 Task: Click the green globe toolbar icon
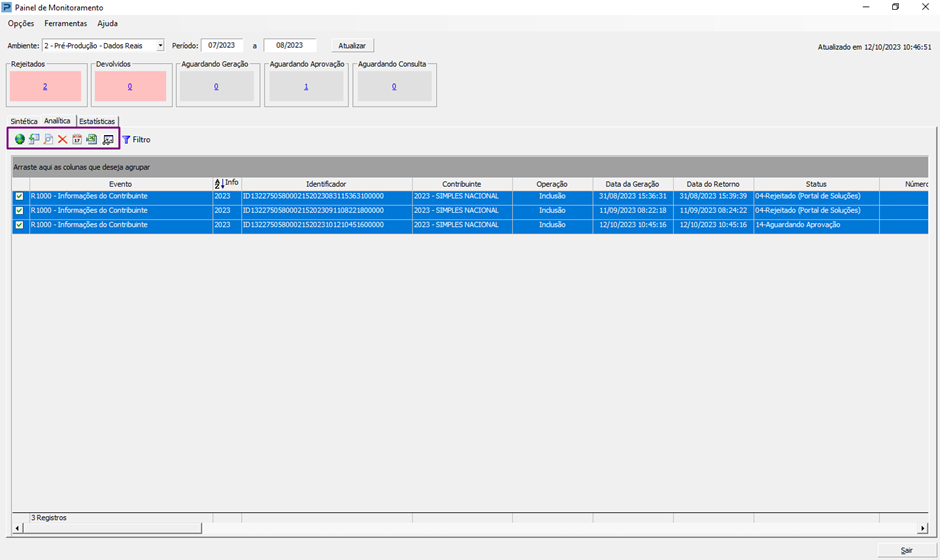(20, 139)
